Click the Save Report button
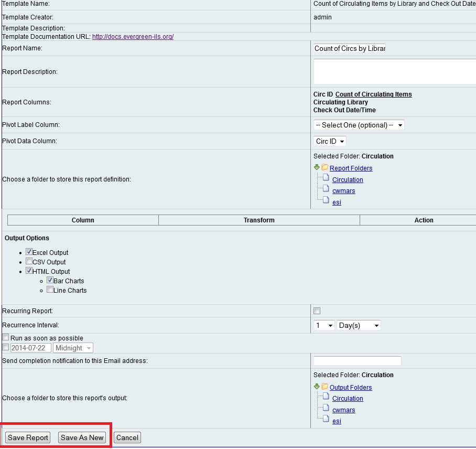The height and width of the screenshot is (449, 476). (x=28, y=438)
